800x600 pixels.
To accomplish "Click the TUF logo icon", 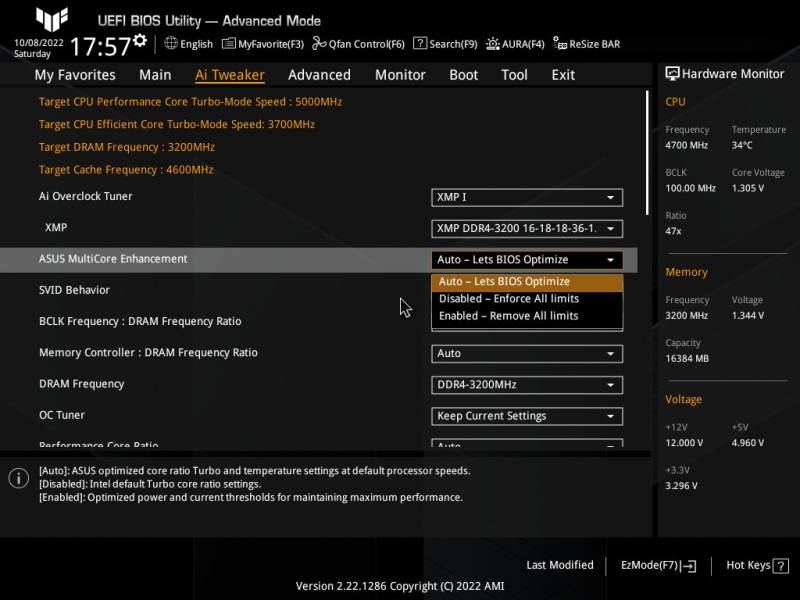I will click(x=52, y=19).
